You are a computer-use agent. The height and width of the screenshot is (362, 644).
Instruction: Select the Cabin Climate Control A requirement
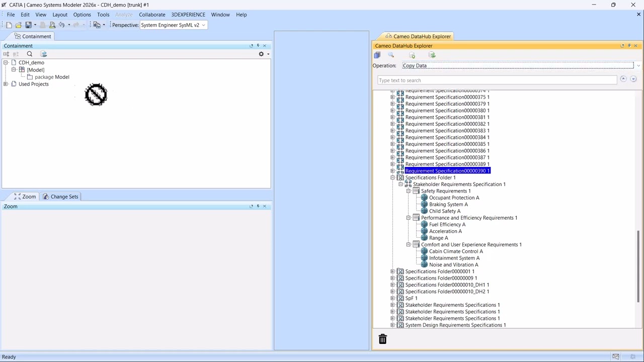[456, 251]
